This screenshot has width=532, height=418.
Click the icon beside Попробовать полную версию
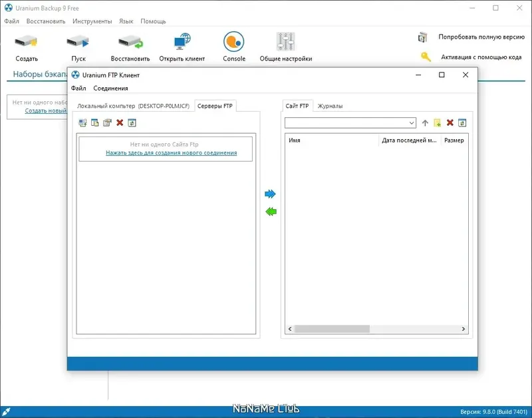coord(422,37)
